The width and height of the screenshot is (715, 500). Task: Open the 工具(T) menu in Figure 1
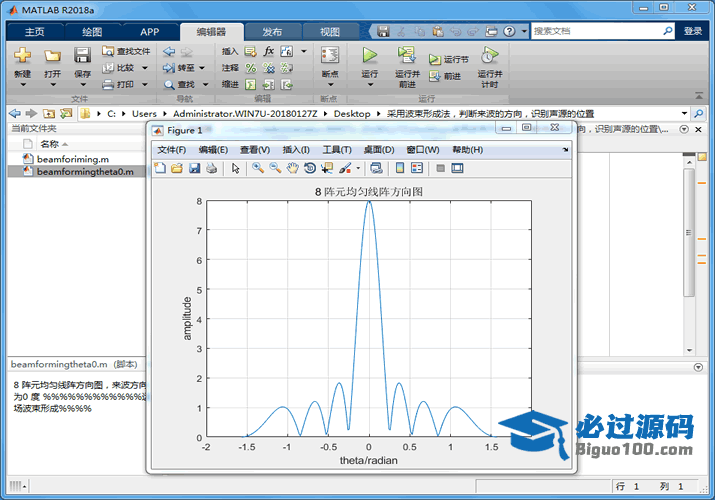337,150
